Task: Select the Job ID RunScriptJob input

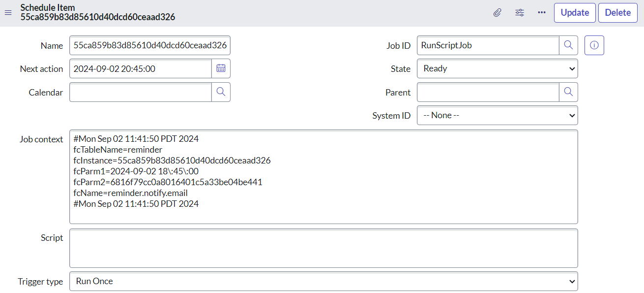Action: pos(488,45)
